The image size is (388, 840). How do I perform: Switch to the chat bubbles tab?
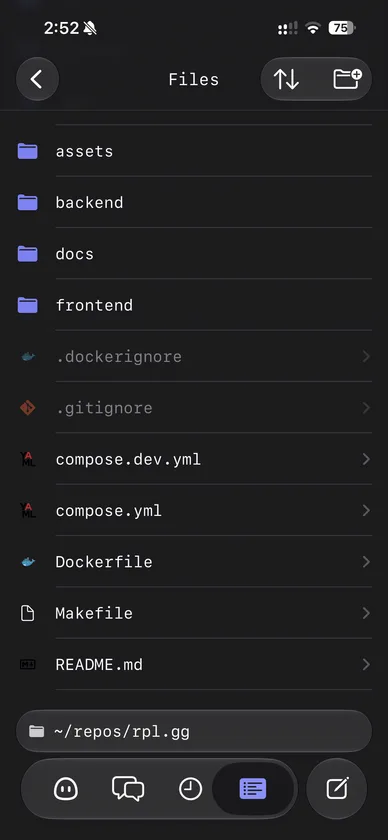click(128, 789)
